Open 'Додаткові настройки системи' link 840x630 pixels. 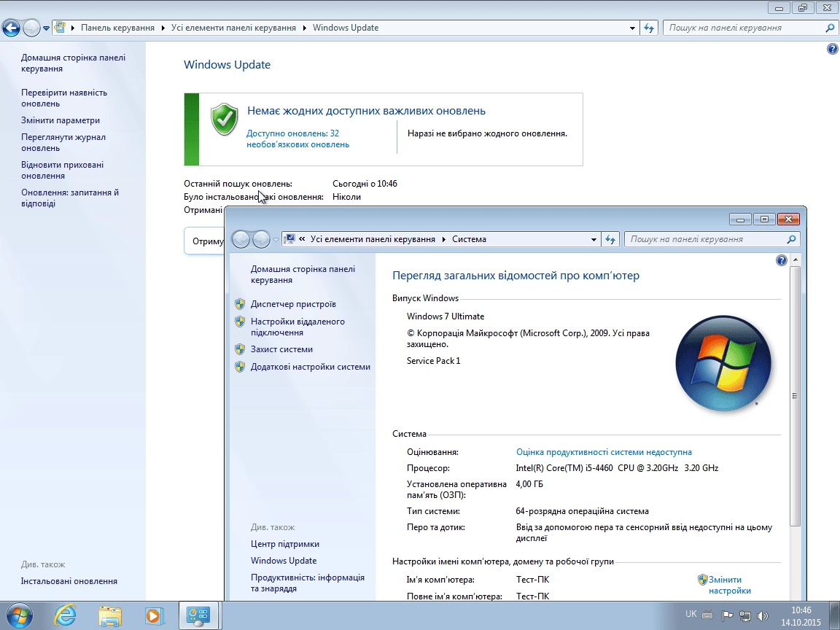click(310, 367)
